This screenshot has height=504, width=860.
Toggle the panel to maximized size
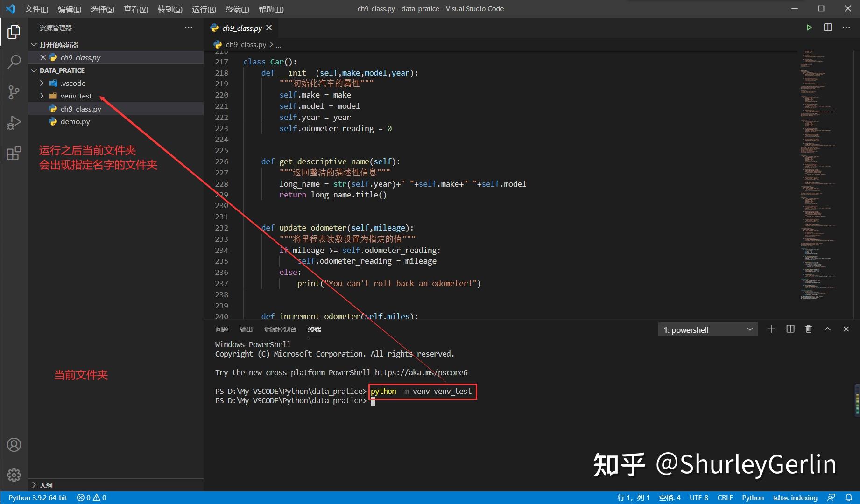pyautogui.click(x=827, y=329)
